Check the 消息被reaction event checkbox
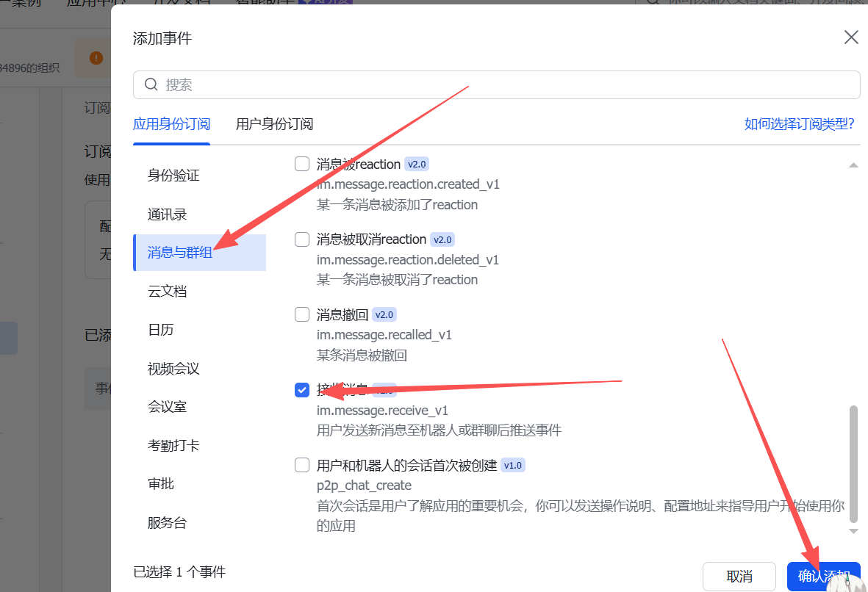This screenshot has width=868, height=592. point(301,164)
